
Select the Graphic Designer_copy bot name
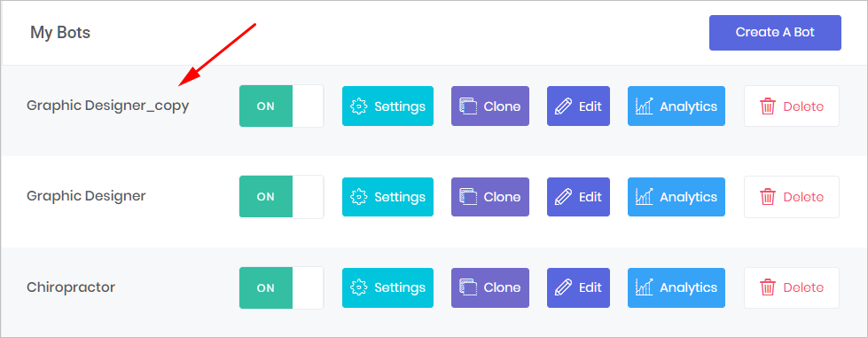[108, 106]
